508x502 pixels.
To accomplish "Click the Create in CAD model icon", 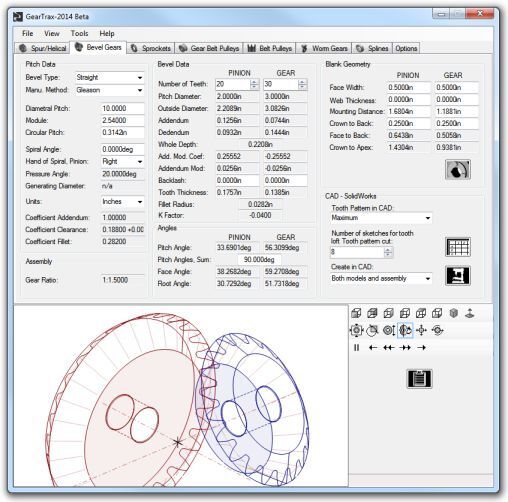I will point(458,276).
